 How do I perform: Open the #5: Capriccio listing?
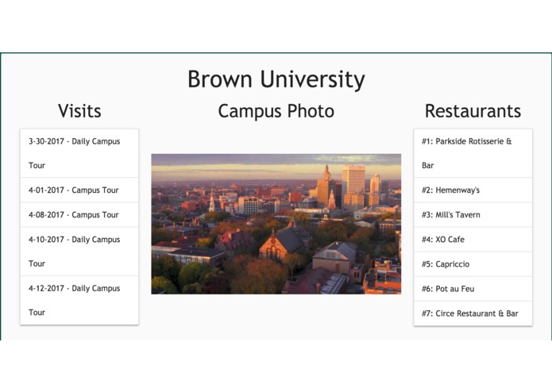click(473, 264)
